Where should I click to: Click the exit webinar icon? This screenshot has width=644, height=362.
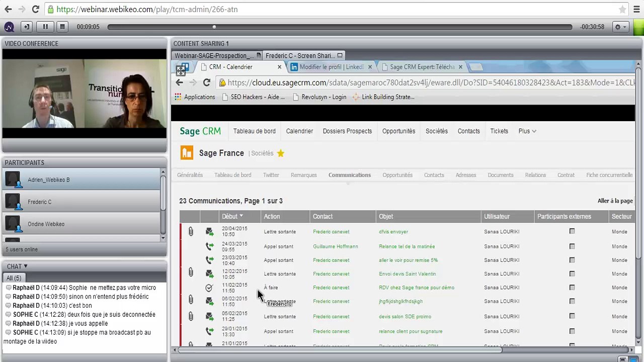[x=27, y=27]
